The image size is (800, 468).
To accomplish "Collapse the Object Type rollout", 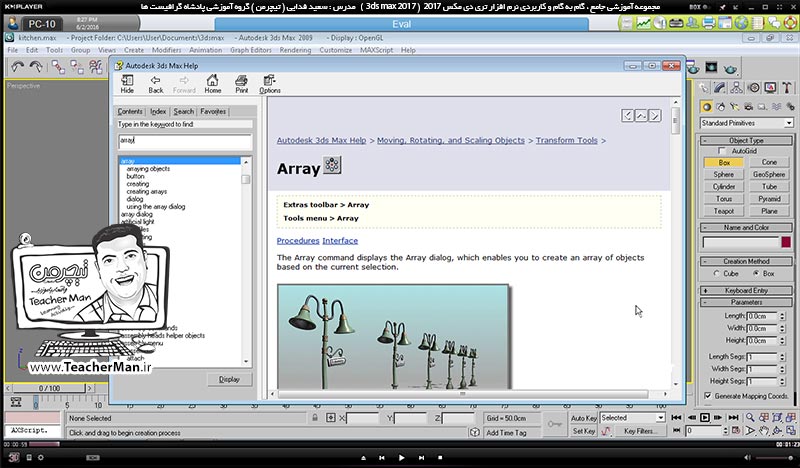I will 746,140.
